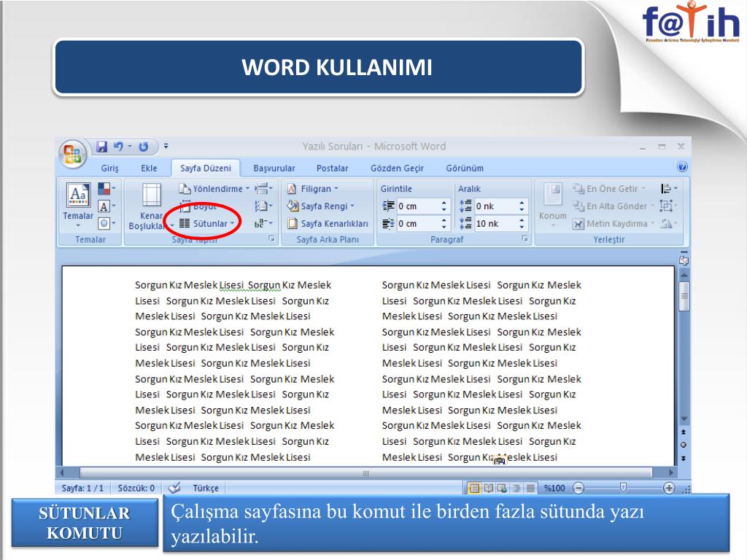The height and width of the screenshot is (560, 747).
Task: Click the horizontal scrollbar thumb
Action: point(366,472)
